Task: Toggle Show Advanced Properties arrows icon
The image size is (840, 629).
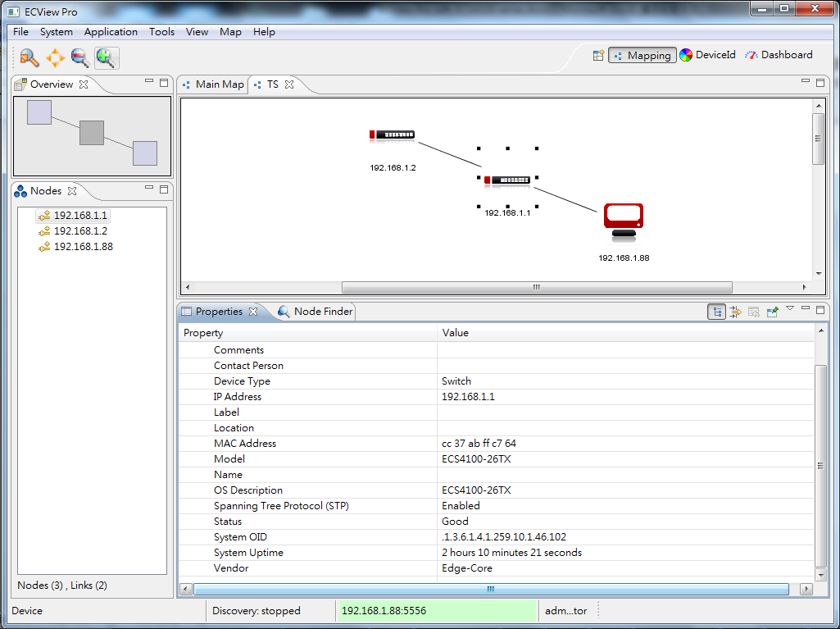Action: coord(736,312)
